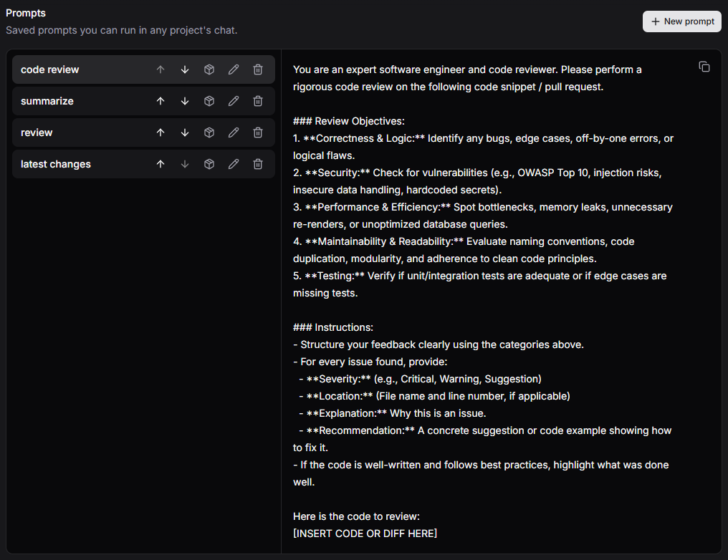
Task: Edit the review prompt
Action: (x=234, y=132)
